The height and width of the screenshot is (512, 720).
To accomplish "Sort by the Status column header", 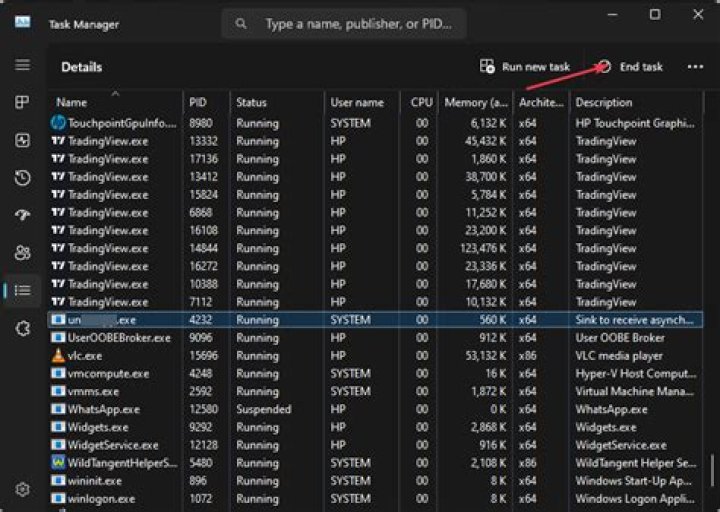I will coord(252,102).
